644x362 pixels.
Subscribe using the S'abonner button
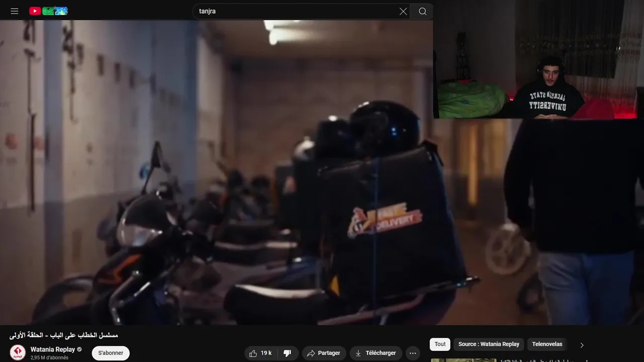click(x=111, y=353)
